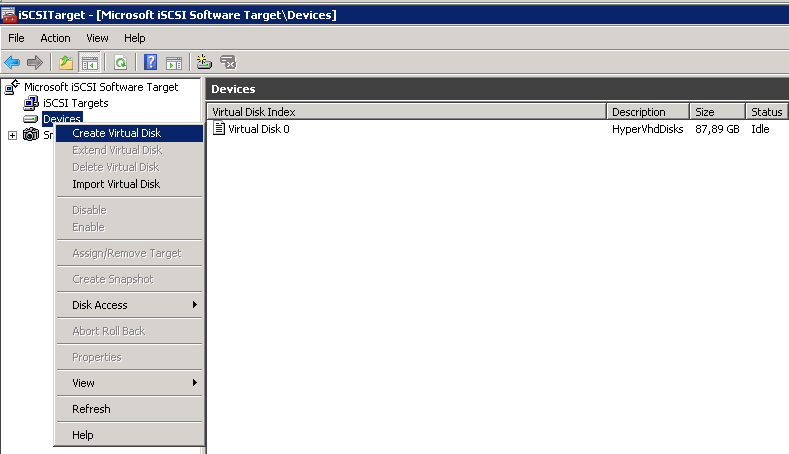
Task: Open the View submenu in context menu
Action: (x=84, y=383)
